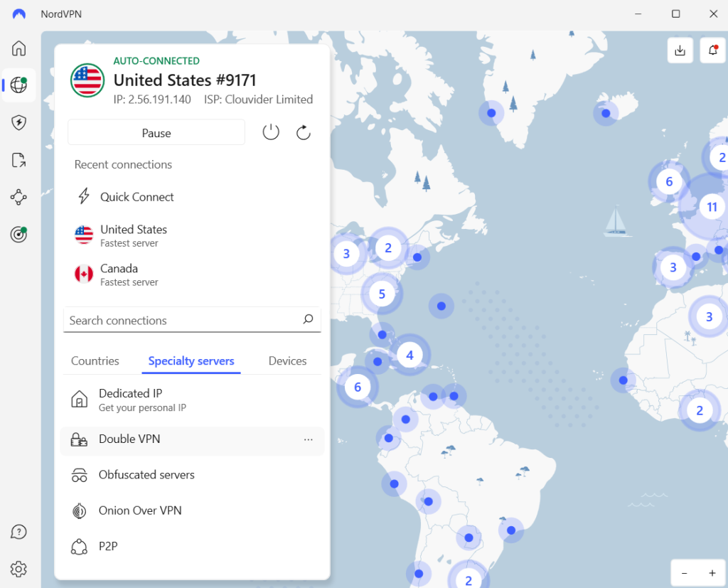Open the settings gear icon
728x588 pixels.
(x=19, y=569)
